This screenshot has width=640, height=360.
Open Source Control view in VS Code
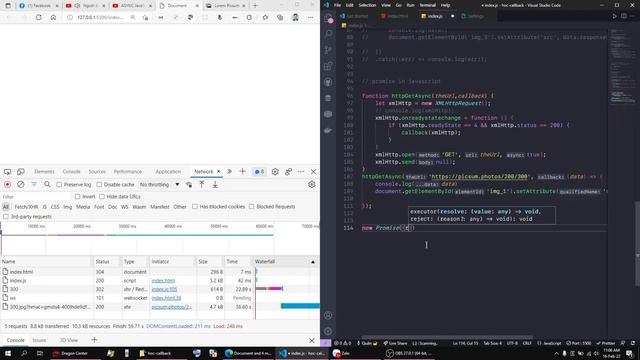tap(328, 50)
